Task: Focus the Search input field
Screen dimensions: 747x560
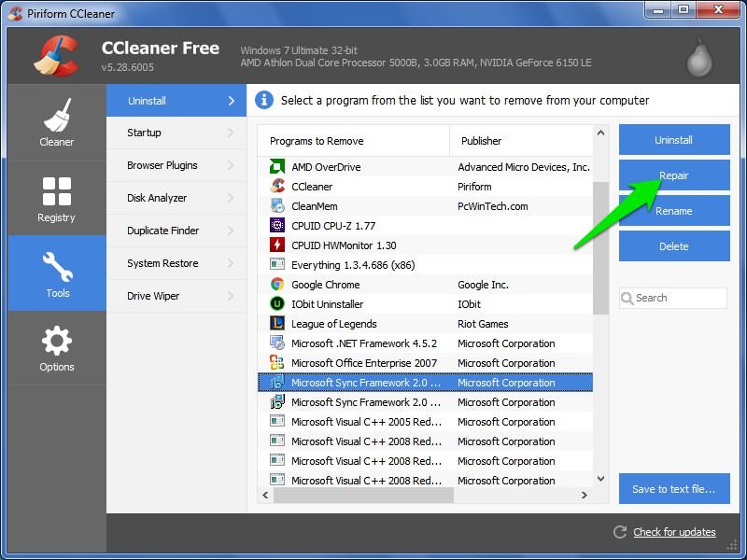Action: (x=673, y=298)
